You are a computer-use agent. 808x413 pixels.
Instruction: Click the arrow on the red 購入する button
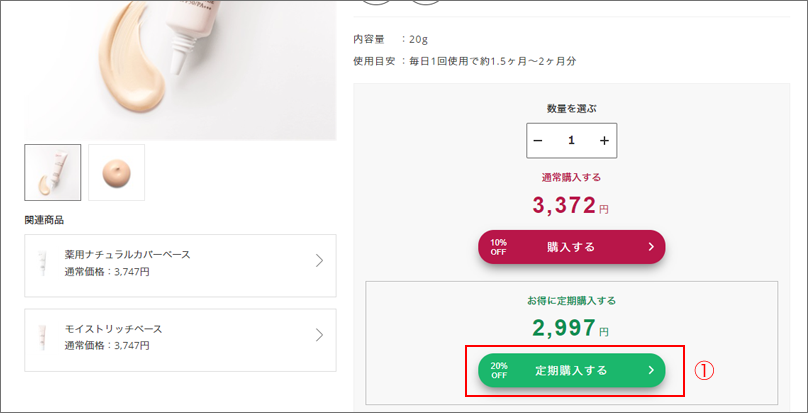click(650, 246)
